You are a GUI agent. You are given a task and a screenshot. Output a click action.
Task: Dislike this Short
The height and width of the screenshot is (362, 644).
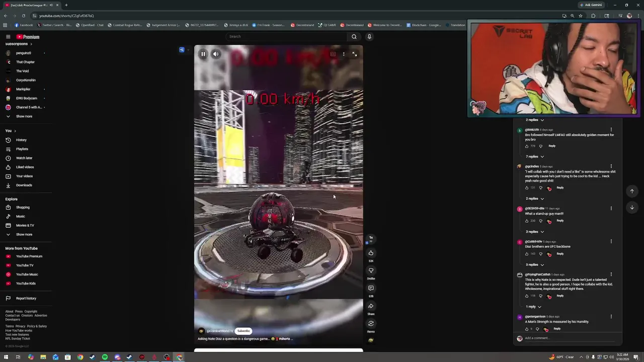coord(371,270)
